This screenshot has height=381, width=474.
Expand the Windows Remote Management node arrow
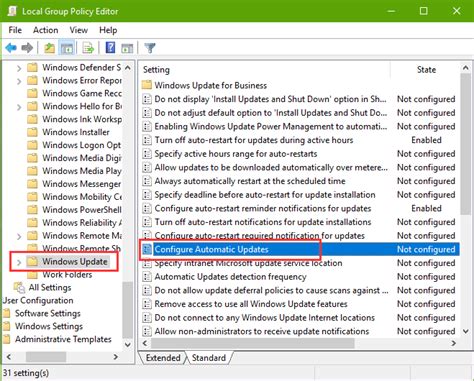click(19, 236)
